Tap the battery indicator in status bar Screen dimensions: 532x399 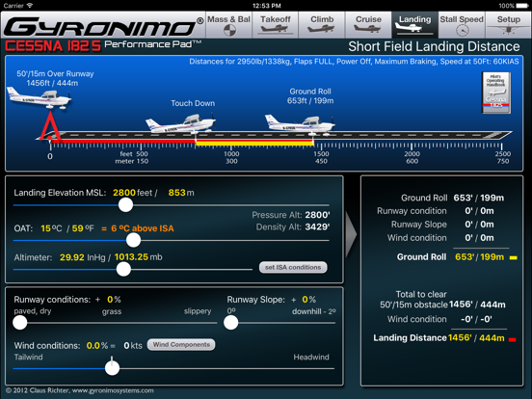(520, 6)
